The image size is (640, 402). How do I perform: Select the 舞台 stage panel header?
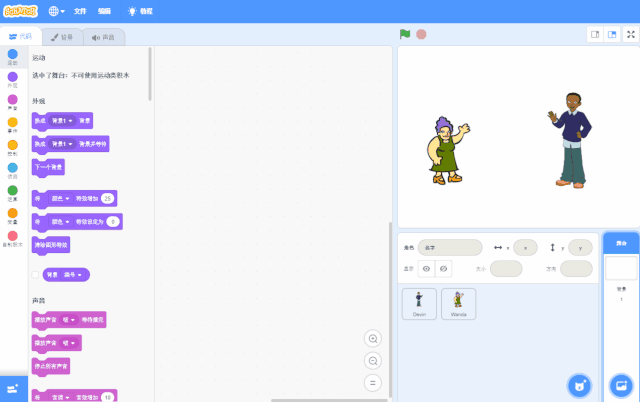tap(621, 243)
